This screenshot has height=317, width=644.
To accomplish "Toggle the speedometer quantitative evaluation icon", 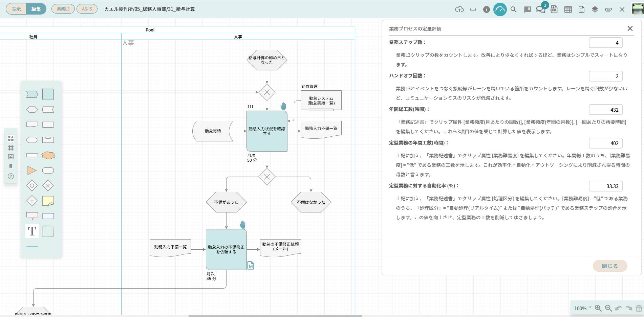I will pos(500,9).
